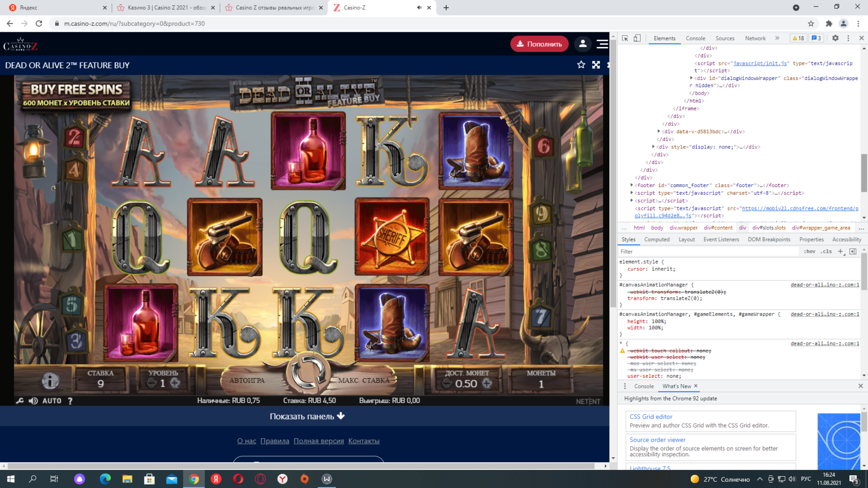This screenshot has height=488, width=868.
Task: Open the game info (i) button
Action: pyautogui.click(x=50, y=381)
